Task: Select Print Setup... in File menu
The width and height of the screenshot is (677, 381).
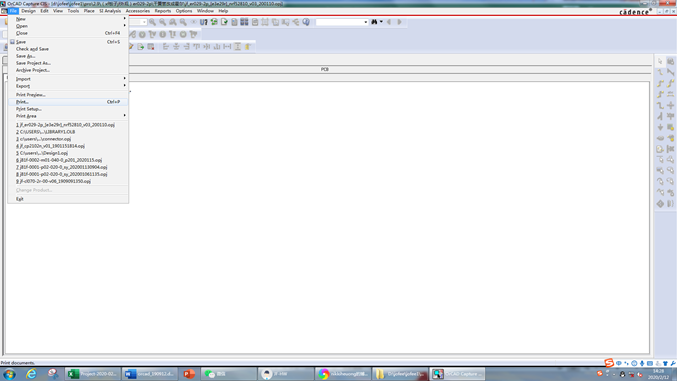Action: [68, 109]
